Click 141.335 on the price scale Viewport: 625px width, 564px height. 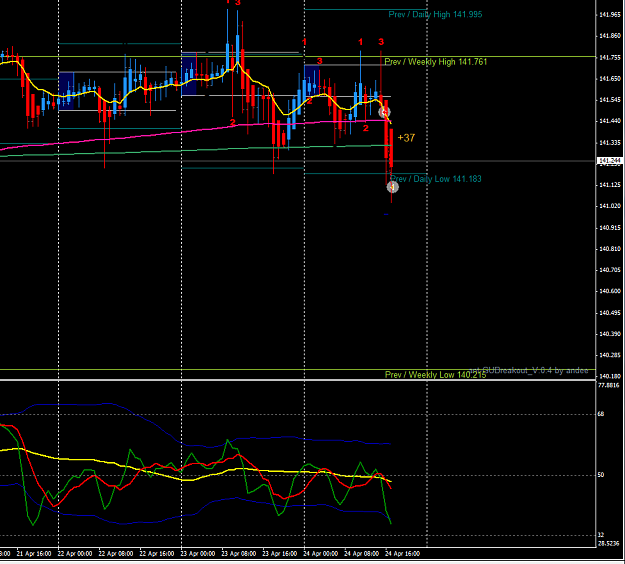click(610, 142)
